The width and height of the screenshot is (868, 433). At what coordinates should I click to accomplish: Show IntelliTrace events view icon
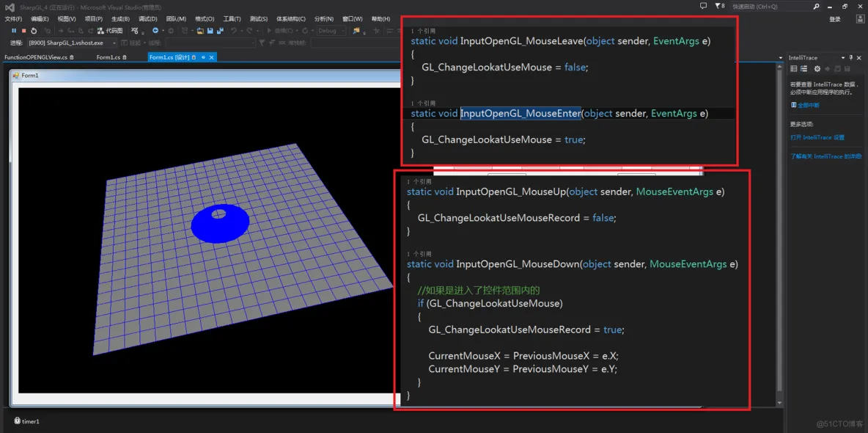794,69
